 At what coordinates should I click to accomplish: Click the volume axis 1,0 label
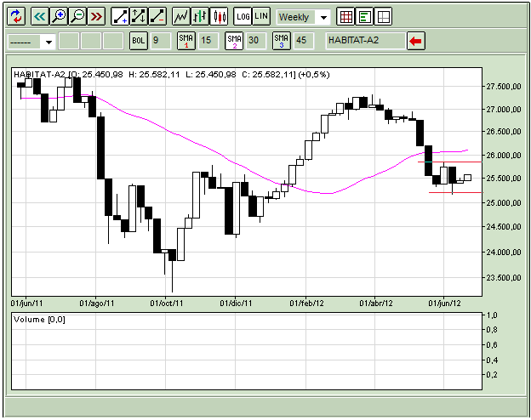pyautogui.click(x=492, y=315)
